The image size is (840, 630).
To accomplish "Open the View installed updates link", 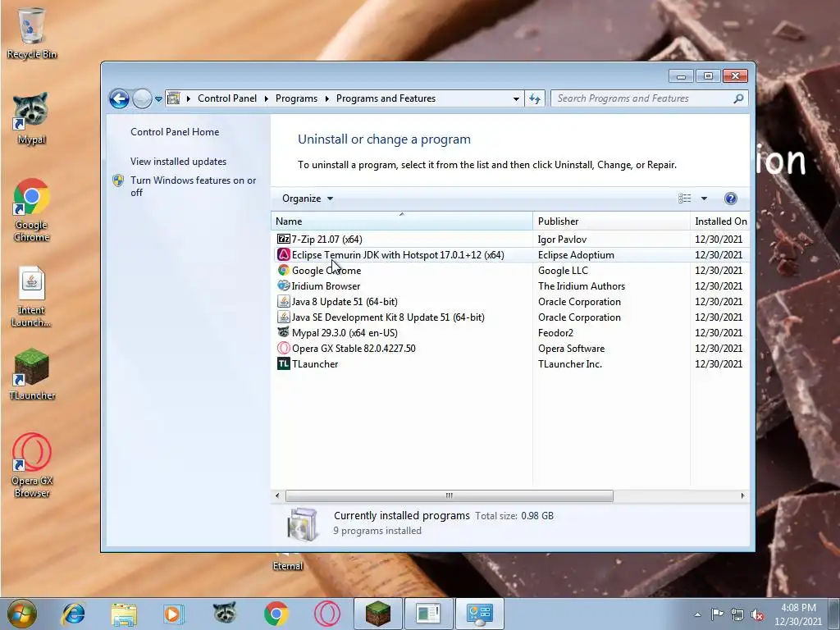I will (x=178, y=162).
